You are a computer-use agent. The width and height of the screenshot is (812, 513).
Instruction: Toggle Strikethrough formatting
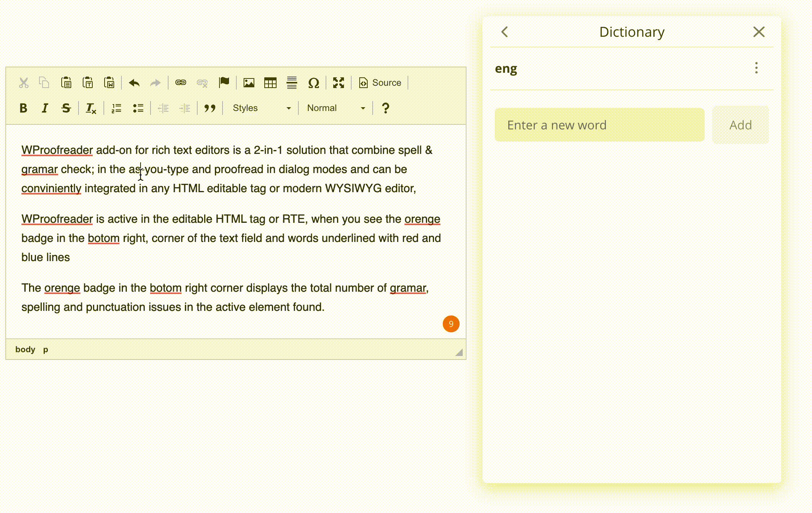tap(66, 108)
